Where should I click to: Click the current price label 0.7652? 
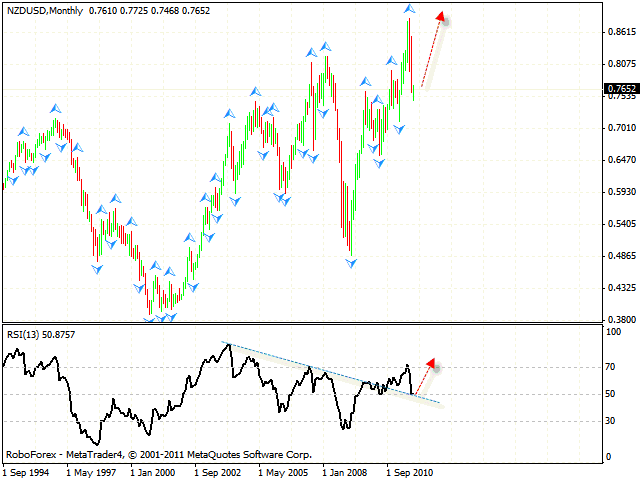pyautogui.click(x=622, y=89)
